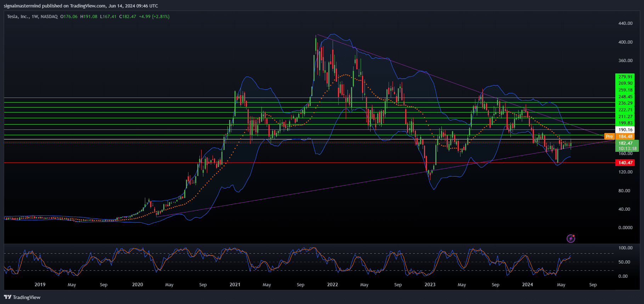Click the white 190.16 price label
This screenshot has height=304, width=644.
pos(625,130)
